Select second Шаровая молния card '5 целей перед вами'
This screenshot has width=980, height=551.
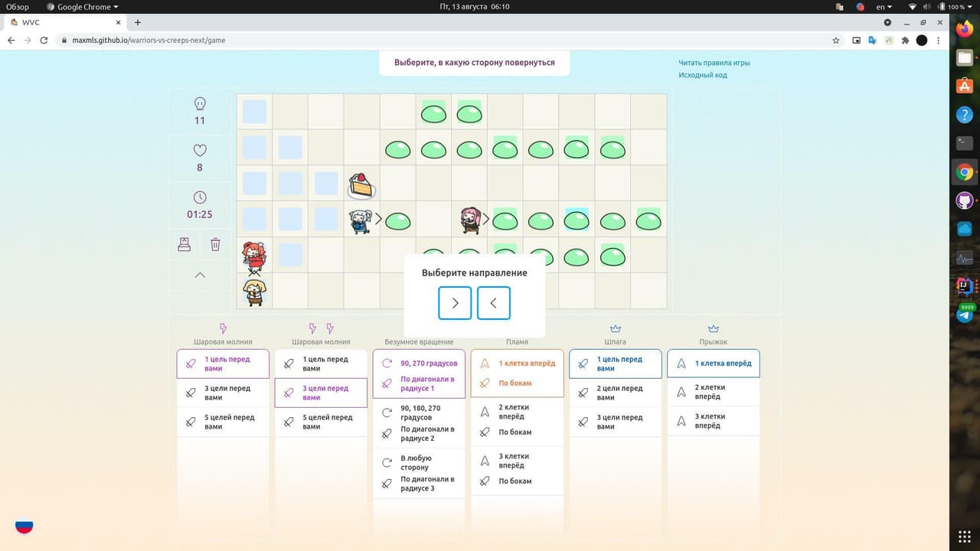321,422
